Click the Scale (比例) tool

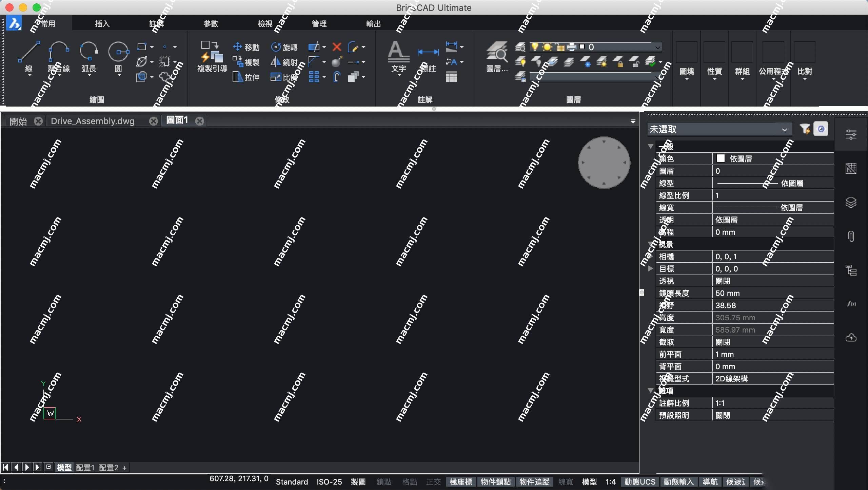coord(284,77)
